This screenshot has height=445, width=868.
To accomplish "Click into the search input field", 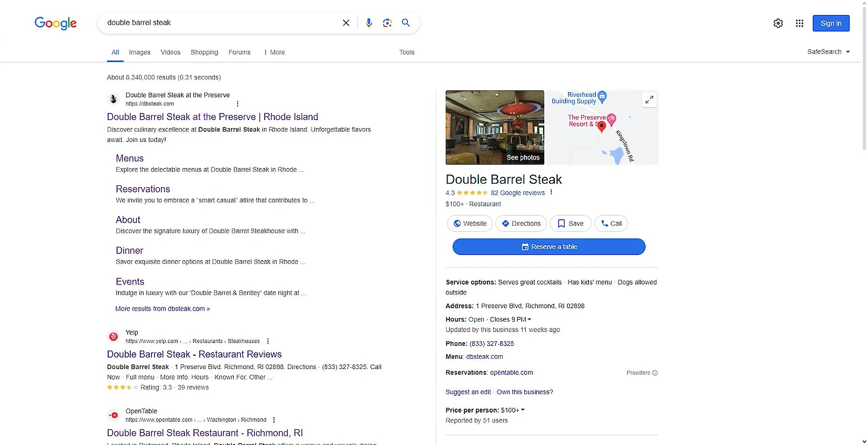I will [220, 23].
